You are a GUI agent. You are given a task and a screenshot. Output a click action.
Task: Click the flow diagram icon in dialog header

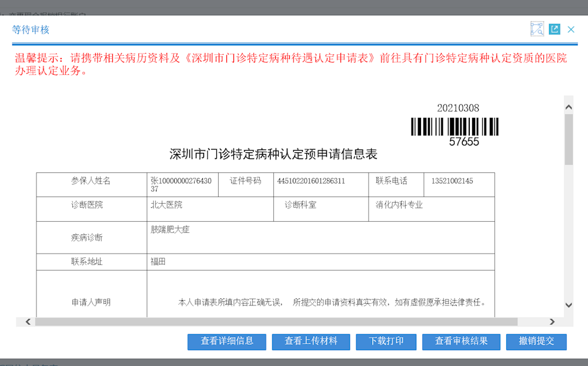click(537, 29)
